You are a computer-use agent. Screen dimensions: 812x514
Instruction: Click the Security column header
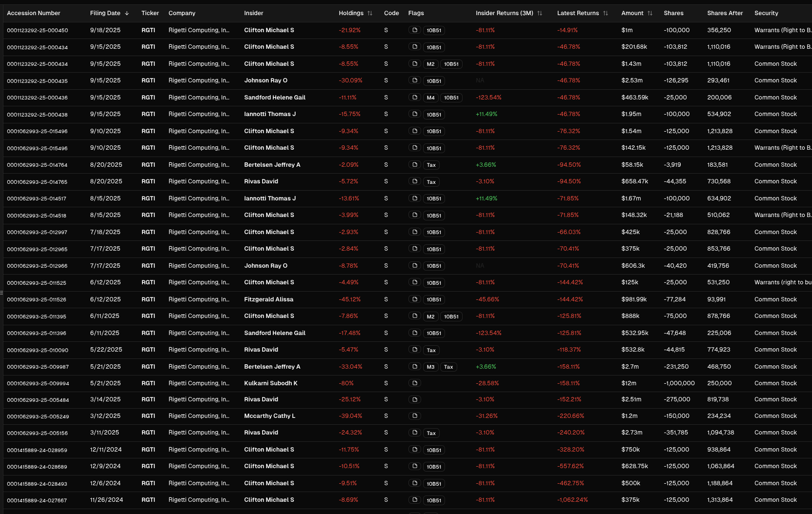(x=766, y=13)
